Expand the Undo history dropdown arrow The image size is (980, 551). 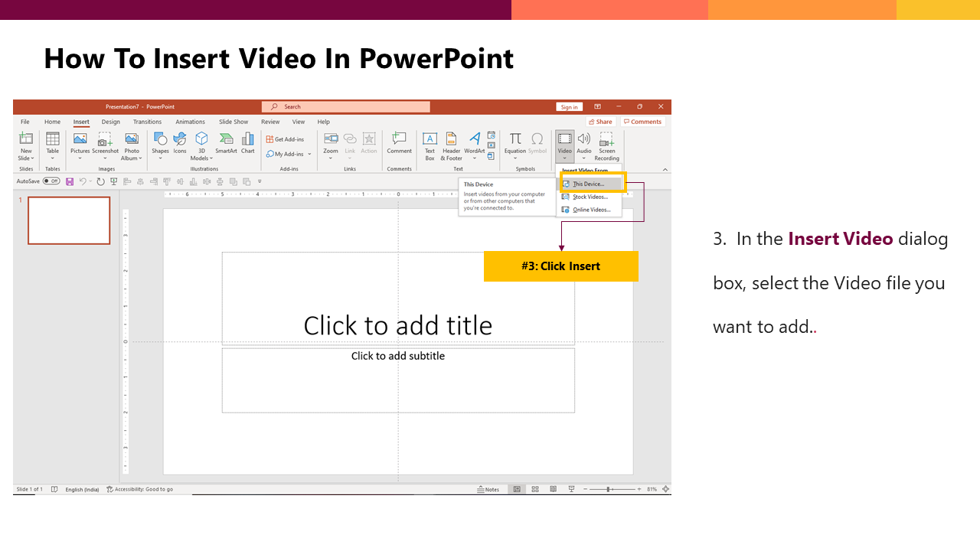[x=90, y=181]
